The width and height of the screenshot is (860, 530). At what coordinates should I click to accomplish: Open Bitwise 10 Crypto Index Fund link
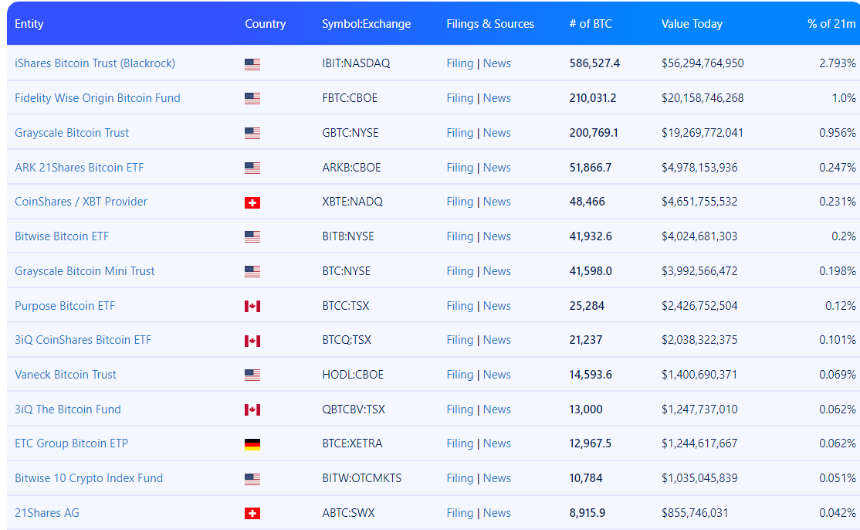click(88, 478)
